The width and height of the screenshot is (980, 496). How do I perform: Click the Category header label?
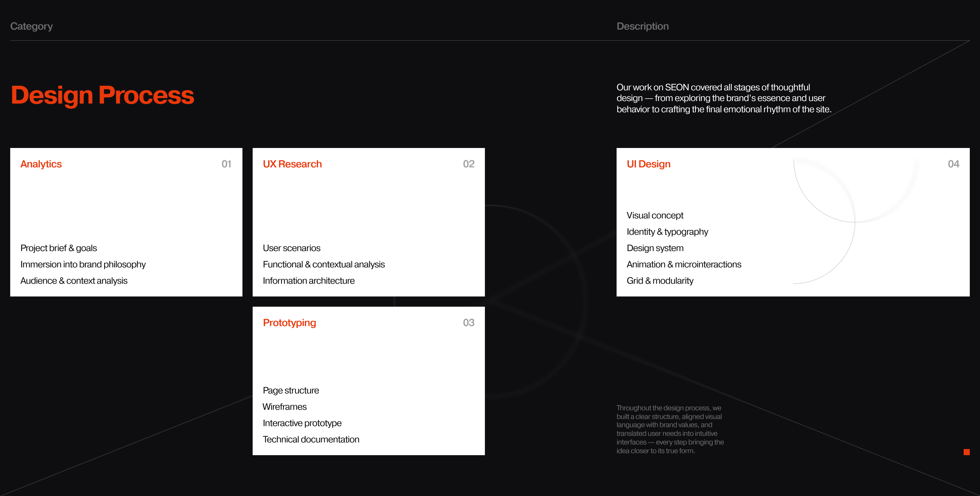point(31,26)
